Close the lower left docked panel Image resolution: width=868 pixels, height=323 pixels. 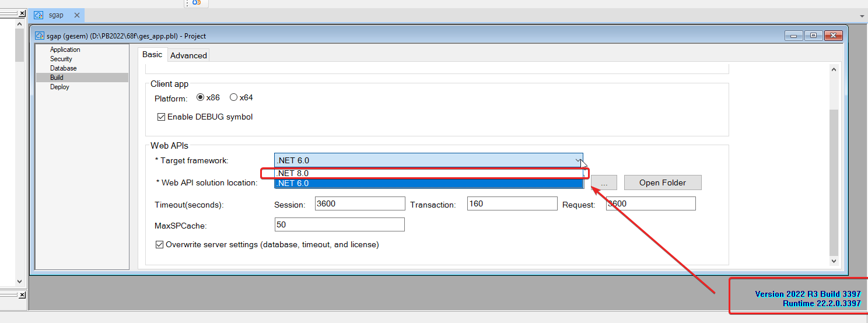click(22, 295)
